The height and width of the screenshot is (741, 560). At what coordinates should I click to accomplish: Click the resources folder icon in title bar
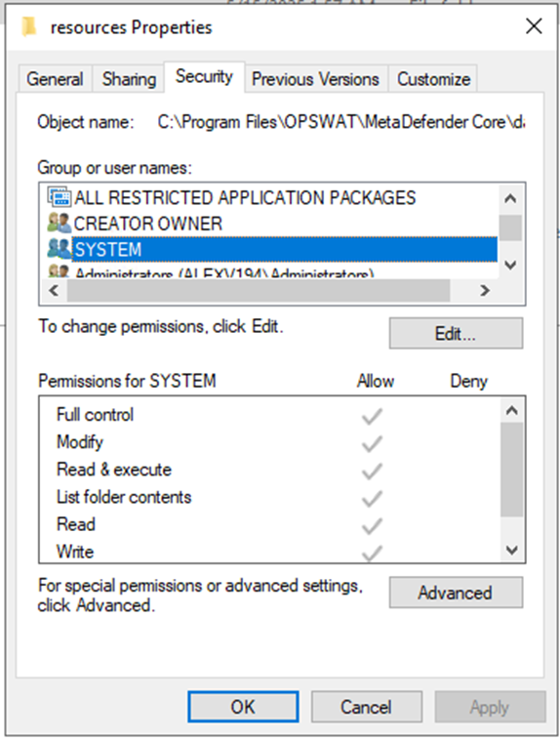(x=29, y=27)
